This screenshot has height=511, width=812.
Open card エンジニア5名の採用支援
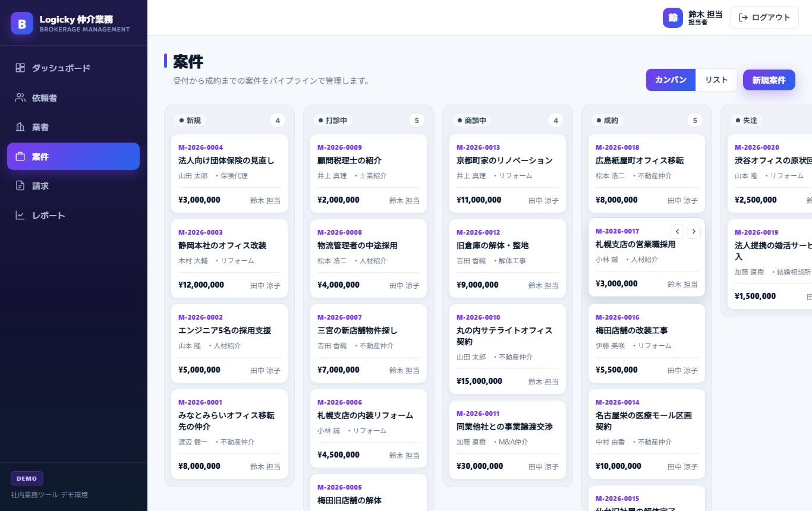(x=229, y=343)
